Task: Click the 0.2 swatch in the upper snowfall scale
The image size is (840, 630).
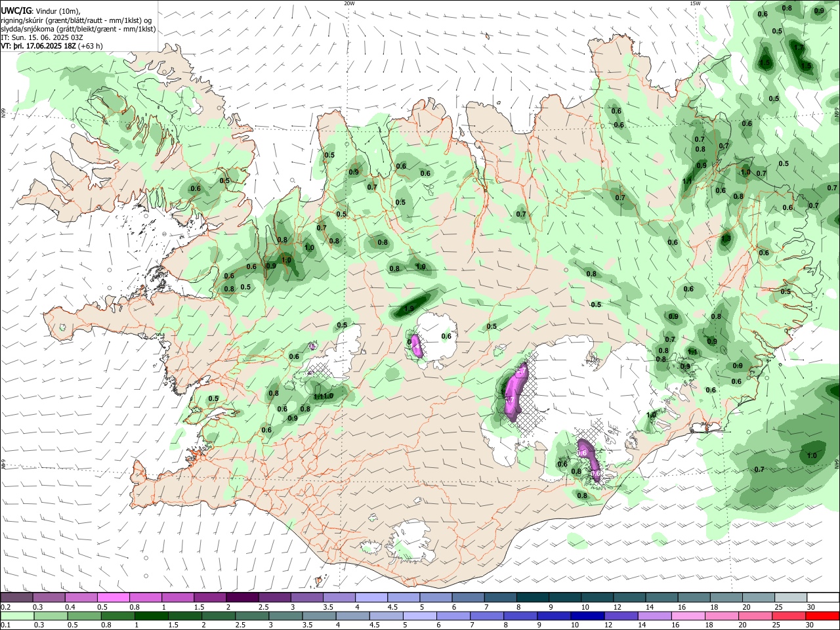Action: [x=16, y=598]
